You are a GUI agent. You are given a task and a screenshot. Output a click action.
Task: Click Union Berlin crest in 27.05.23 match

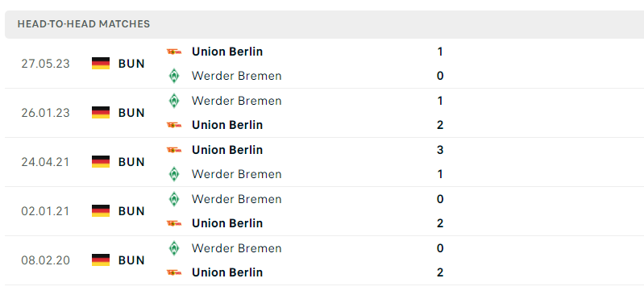174,52
